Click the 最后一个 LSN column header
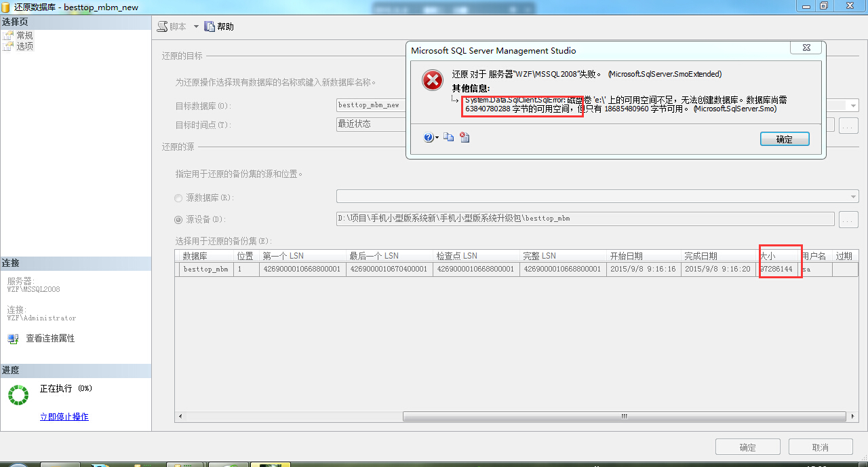868x467 pixels. click(x=389, y=256)
